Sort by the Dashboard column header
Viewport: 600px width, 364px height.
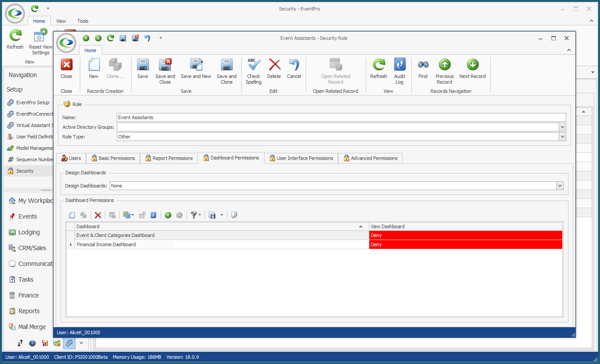222,226
